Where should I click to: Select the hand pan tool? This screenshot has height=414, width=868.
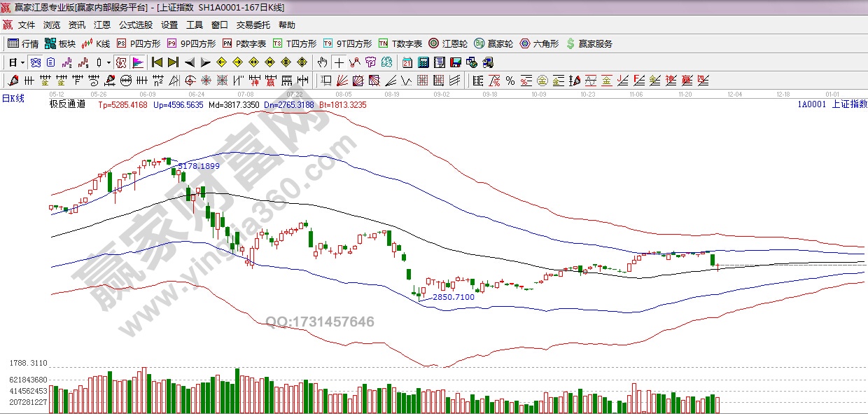tap(322, 62)
